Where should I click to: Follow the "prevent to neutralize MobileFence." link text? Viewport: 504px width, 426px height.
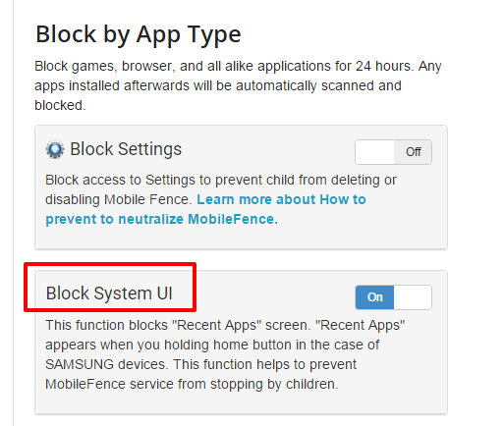point(161,219)
